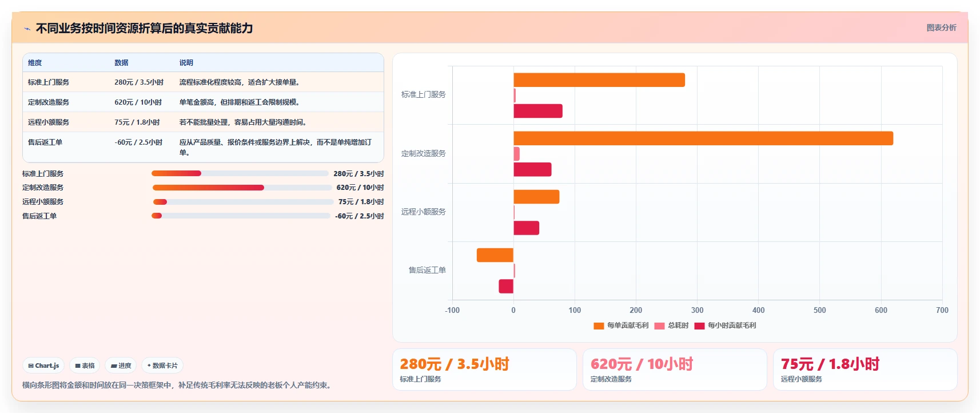Select the 定制改造服务 table row name

[x=49, y=102]
